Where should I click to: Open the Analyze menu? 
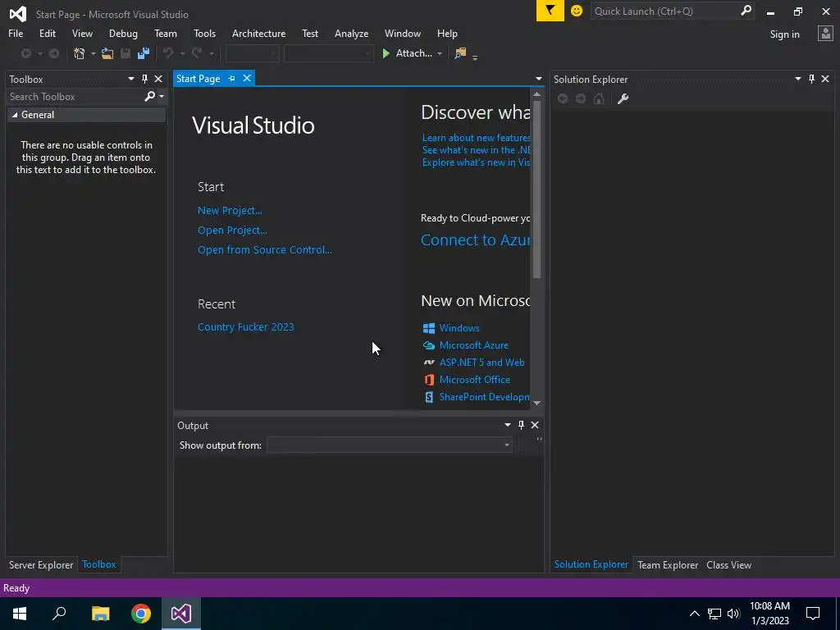[x=351, y=34]
